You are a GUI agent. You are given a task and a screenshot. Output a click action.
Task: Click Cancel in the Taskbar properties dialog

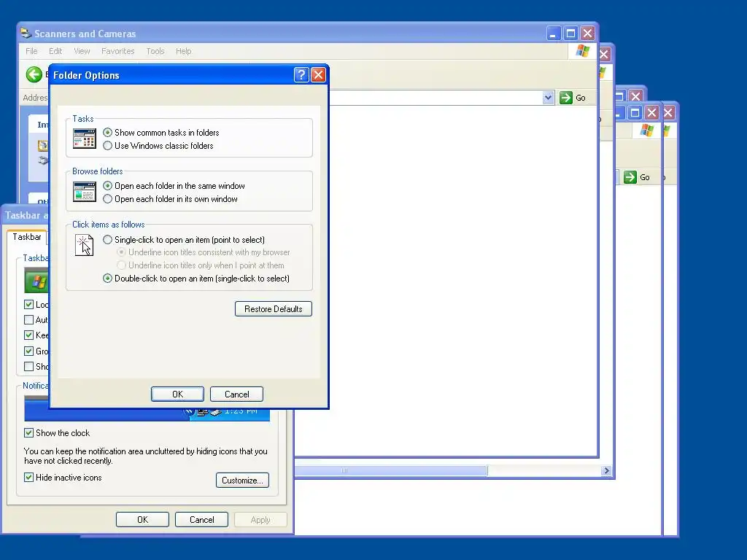coord(201,519)
